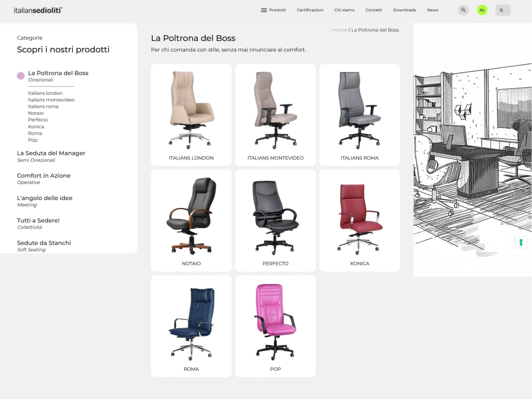This screenshot has width=532, height=399.
Task: Click the PERFECTO card label
Action: click(x=276, y=263)
